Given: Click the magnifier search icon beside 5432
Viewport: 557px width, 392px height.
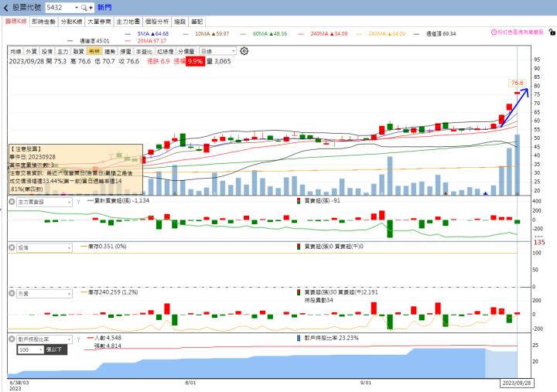Looking at the screenshot, I should tap(84, 8).
